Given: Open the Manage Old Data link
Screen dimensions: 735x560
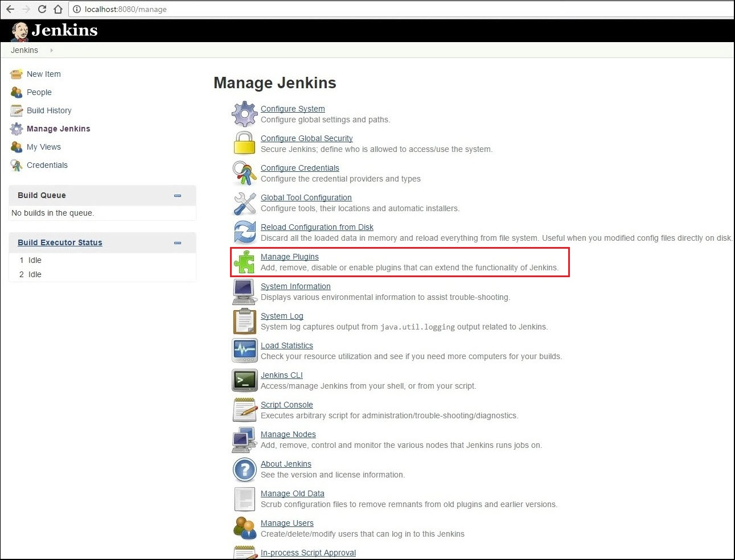Looking at the screenshot, I should [293, 493].
